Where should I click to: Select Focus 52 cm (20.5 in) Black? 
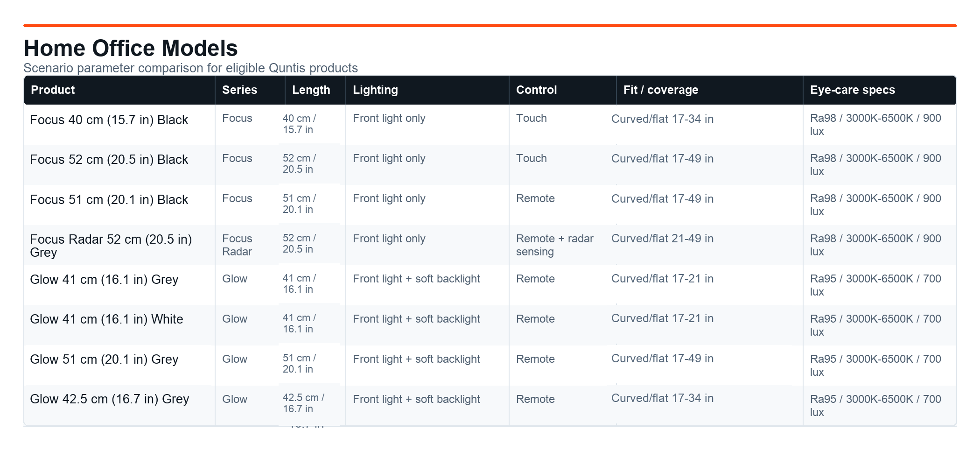click(109, 160)
